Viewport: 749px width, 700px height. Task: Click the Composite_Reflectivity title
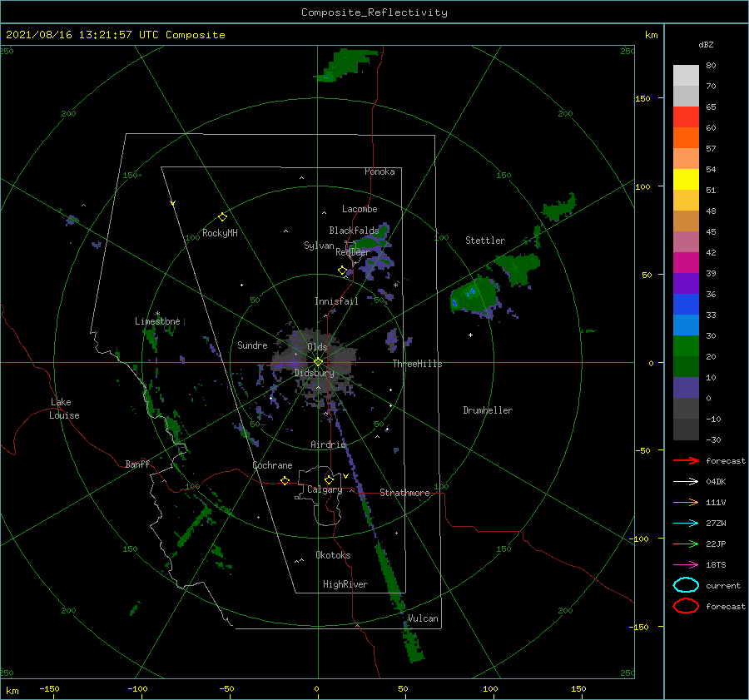click(x=374, y=12)
